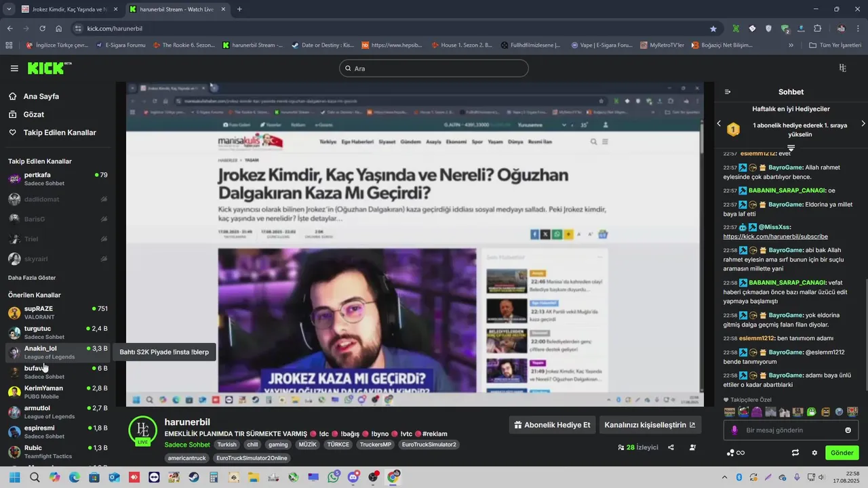Show hidden bookmarks with the chevron
Viewport: 868px width, 488px height.
[791, 45]
